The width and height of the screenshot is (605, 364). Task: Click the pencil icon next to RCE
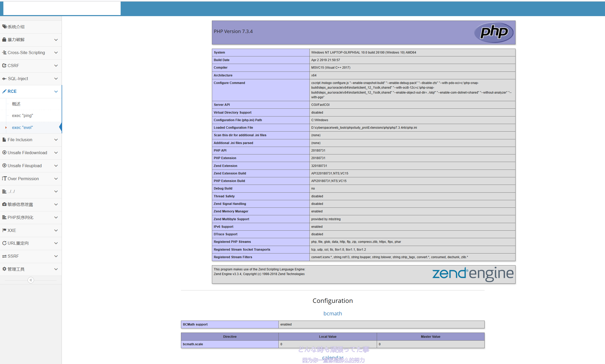click(4, 91)
